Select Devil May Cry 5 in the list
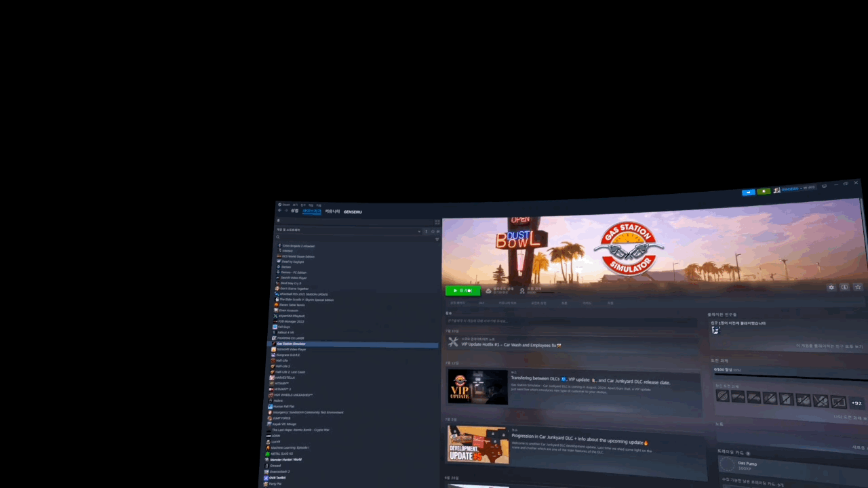 [x=291, y=283]
